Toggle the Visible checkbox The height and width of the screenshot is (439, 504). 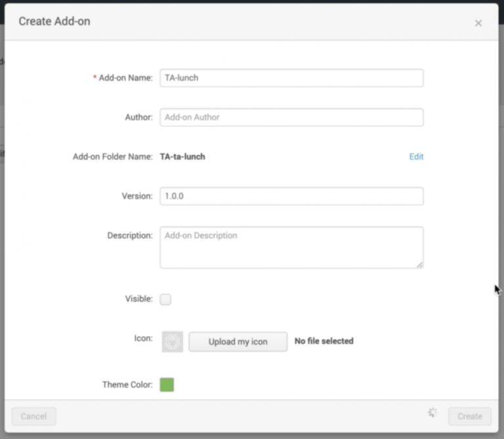coord(165,299)
